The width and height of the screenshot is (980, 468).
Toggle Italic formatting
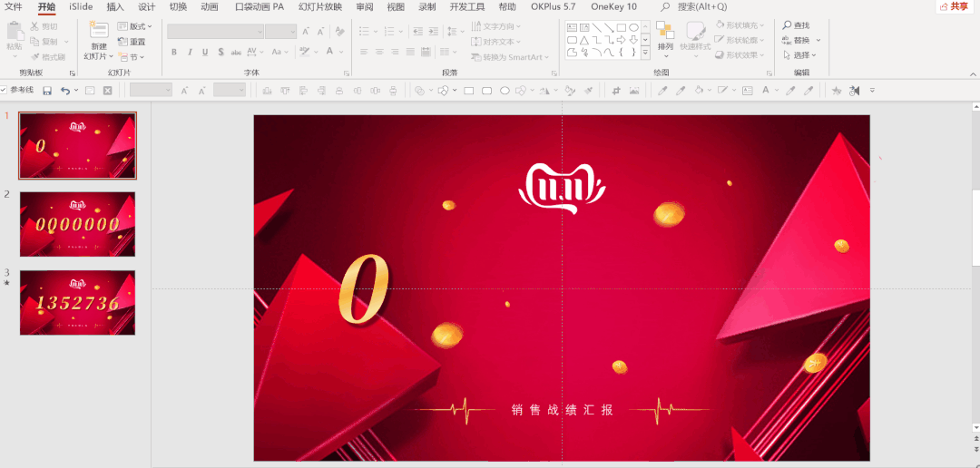point(190,52)
